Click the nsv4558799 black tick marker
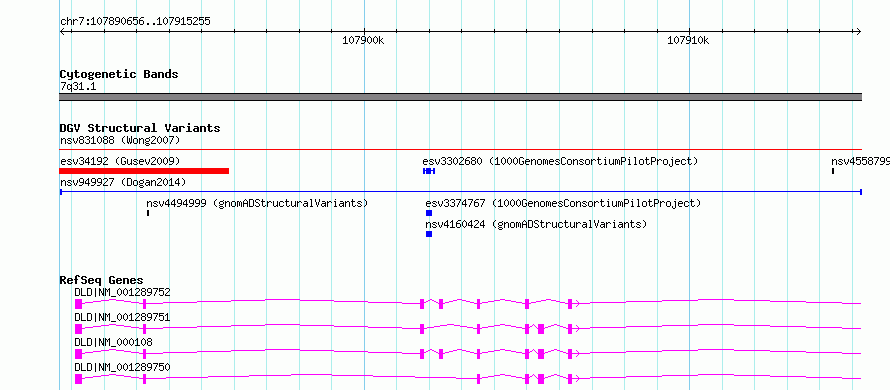This screenshot has width=890, height=390. (x=833, y=171)
